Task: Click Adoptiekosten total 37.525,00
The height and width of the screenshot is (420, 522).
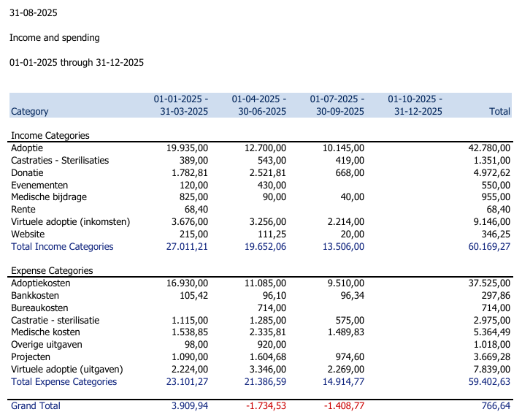Action: pyautogui.click(x=489, y=283)
